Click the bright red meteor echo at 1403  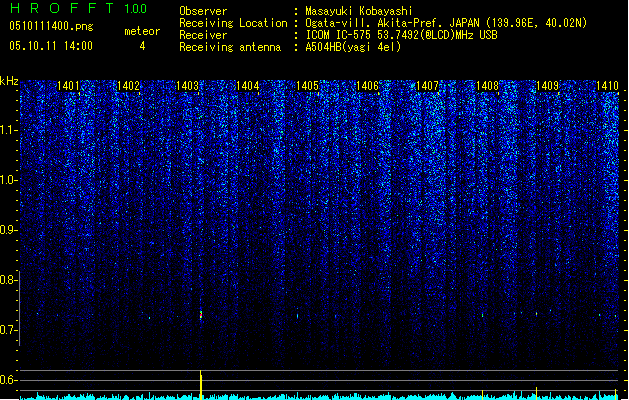coord(201,315)
